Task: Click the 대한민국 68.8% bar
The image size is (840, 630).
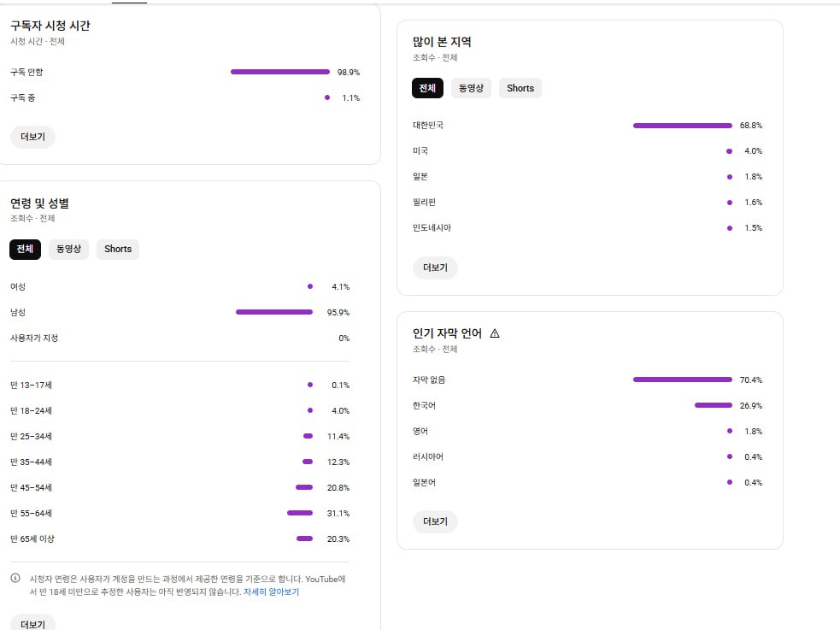Action: [x=682, y=126]
